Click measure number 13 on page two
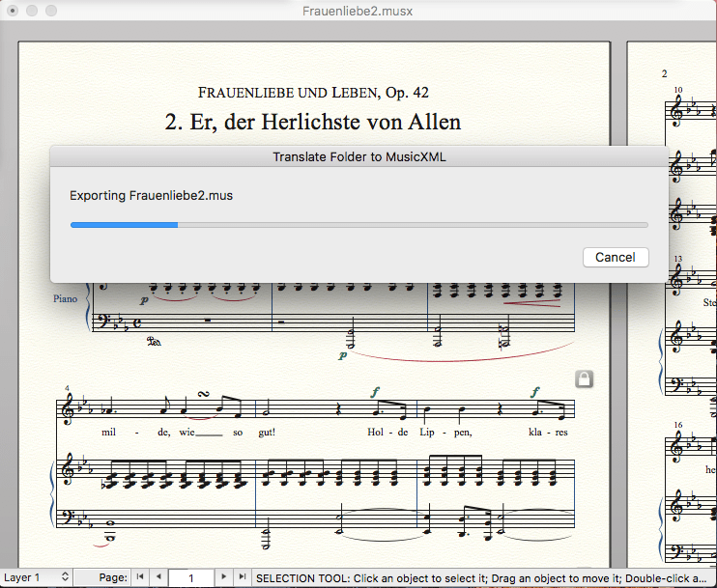The width and height of the screenshot is (717, 588). [x=678, y=259]
